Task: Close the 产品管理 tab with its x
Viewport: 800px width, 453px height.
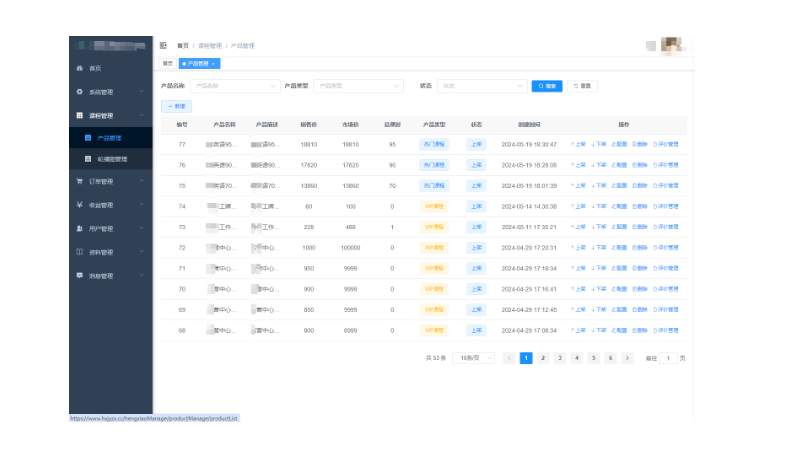Action: pyautogui.click(x=213, y=63)
